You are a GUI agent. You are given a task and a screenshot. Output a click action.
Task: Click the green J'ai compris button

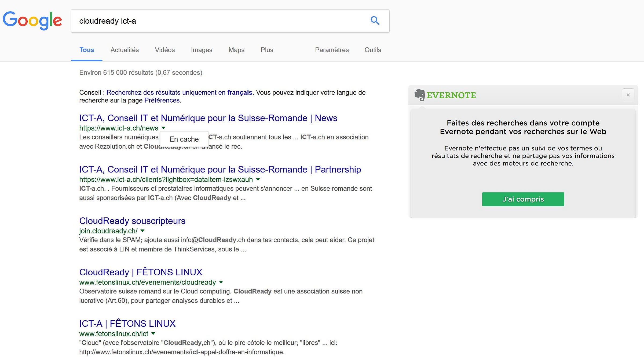523,199
